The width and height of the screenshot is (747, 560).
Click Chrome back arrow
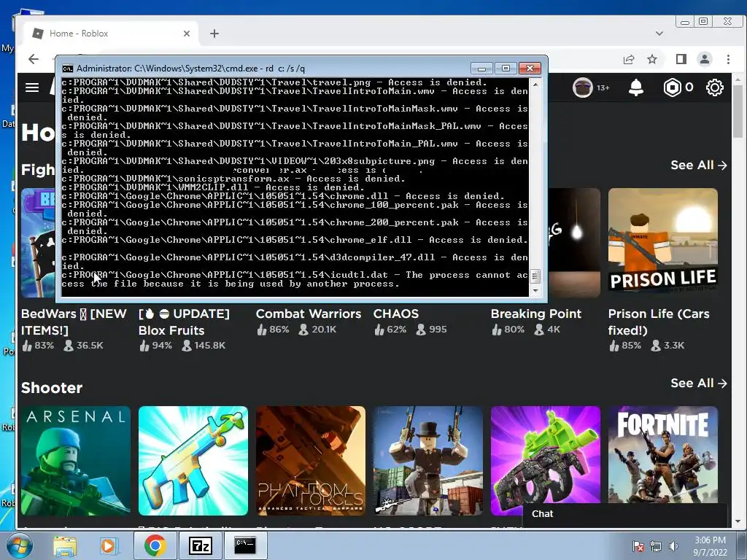point(34,59)
